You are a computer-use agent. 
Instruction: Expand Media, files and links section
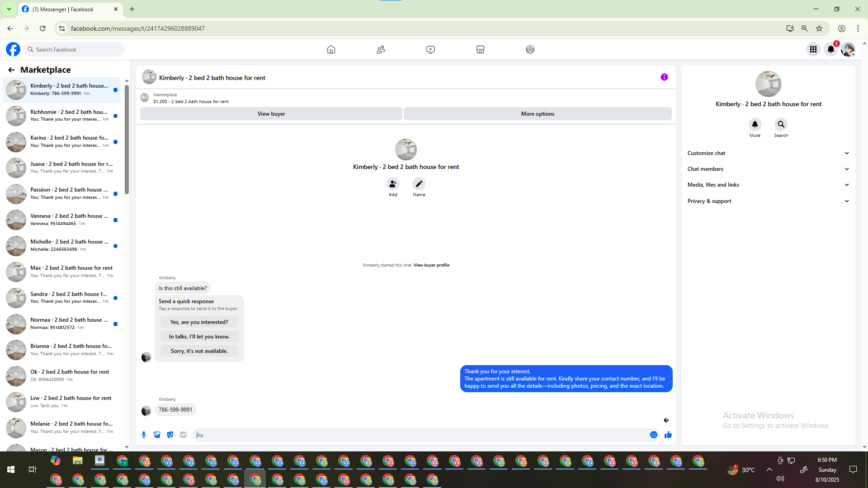click(768, 185)
